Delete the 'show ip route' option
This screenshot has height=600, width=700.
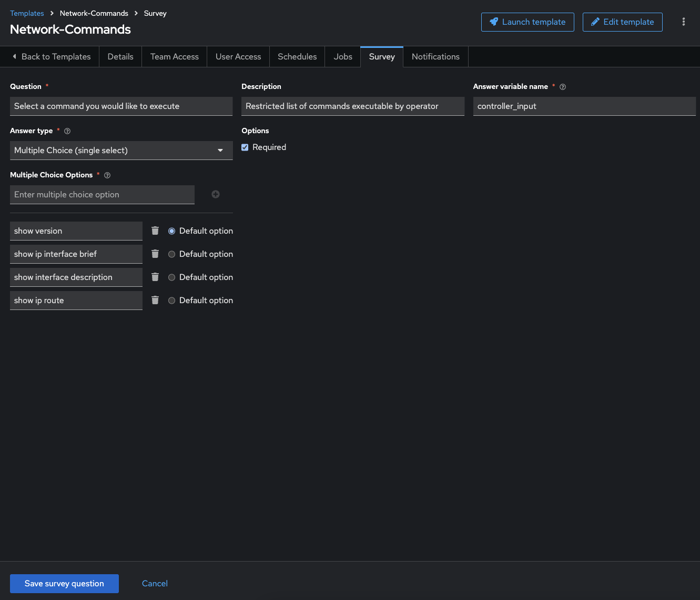click(155, 300)
